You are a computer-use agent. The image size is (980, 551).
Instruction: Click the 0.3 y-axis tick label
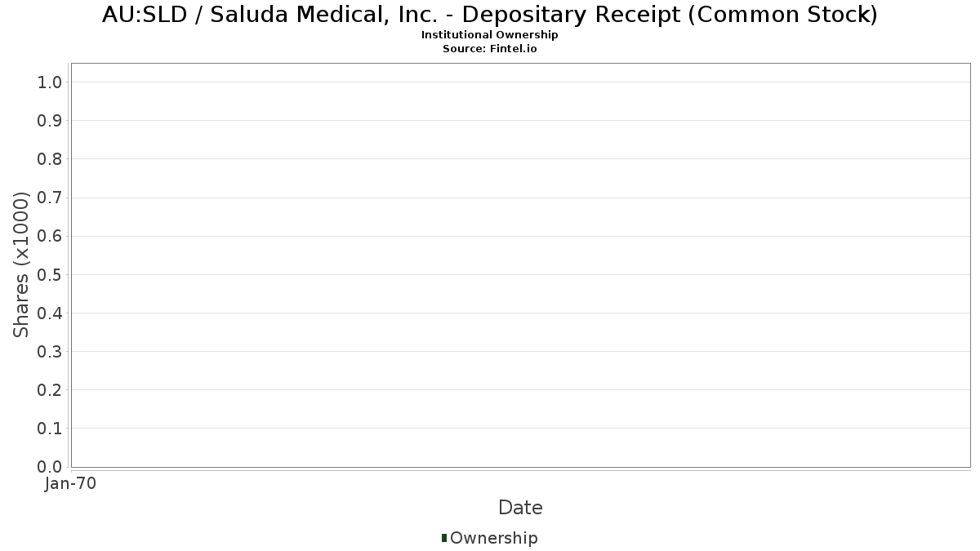click(x=51, y=352)
